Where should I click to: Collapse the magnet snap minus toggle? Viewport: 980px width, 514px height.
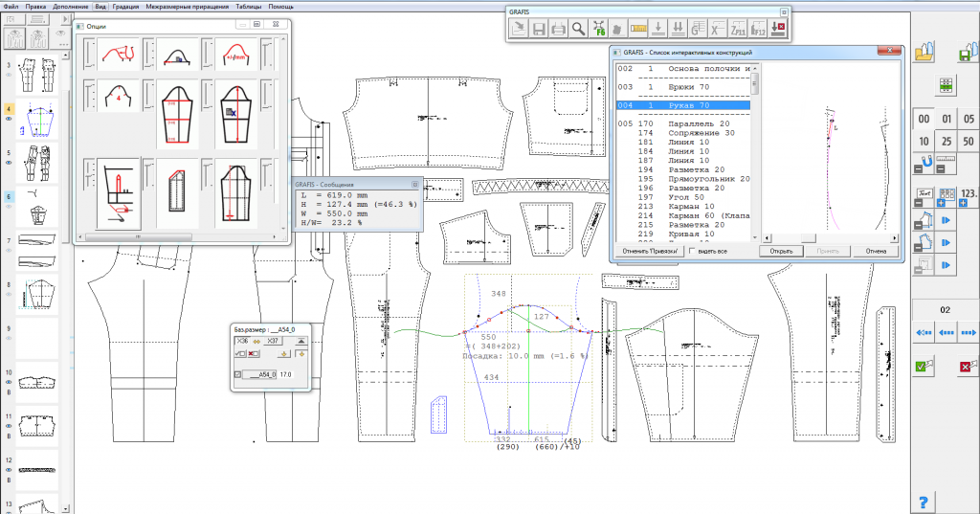(x=916, y=169)
